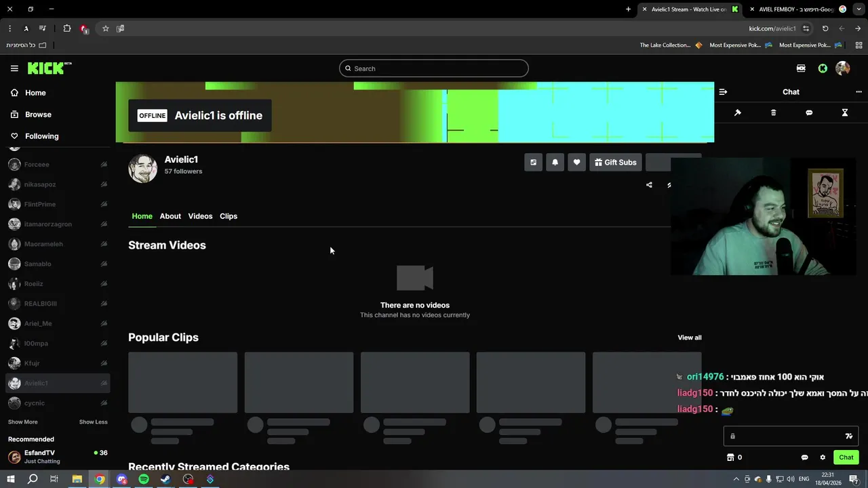Open the emote picker in chat input
This screenshot has height=488, width=868.
point(848,436)
